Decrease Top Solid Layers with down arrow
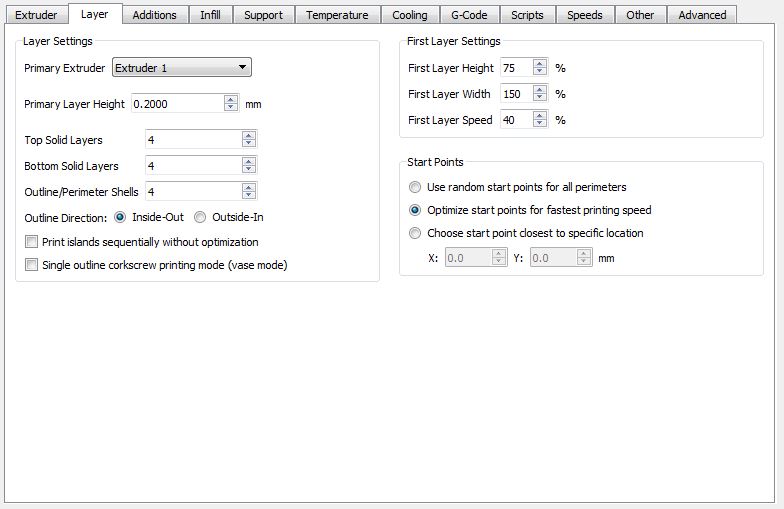 coord(248,143)
